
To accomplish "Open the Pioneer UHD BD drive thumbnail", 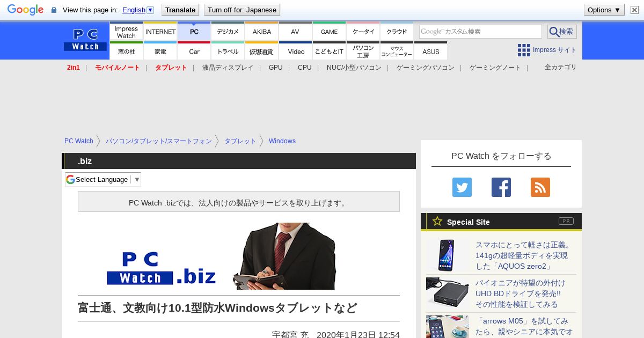I will click(448, 293).
